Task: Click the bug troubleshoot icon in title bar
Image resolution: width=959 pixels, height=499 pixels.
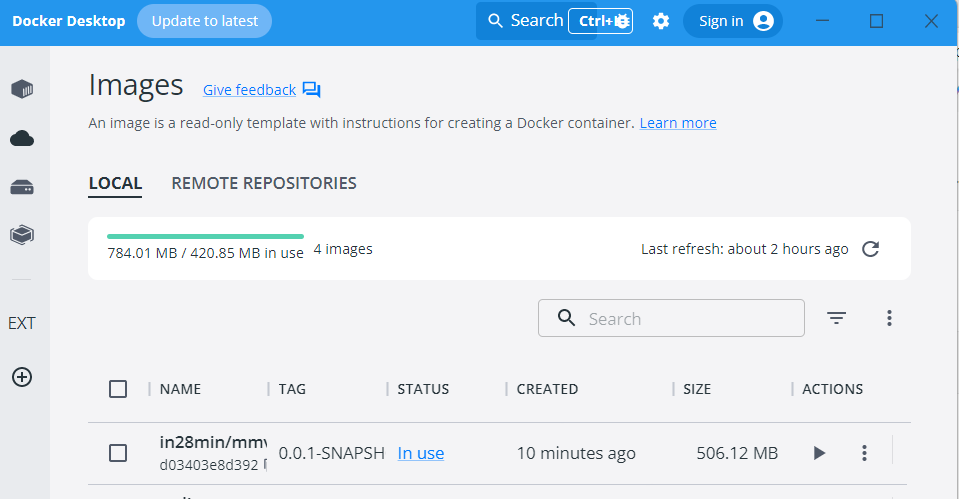Action: point(622,21)
